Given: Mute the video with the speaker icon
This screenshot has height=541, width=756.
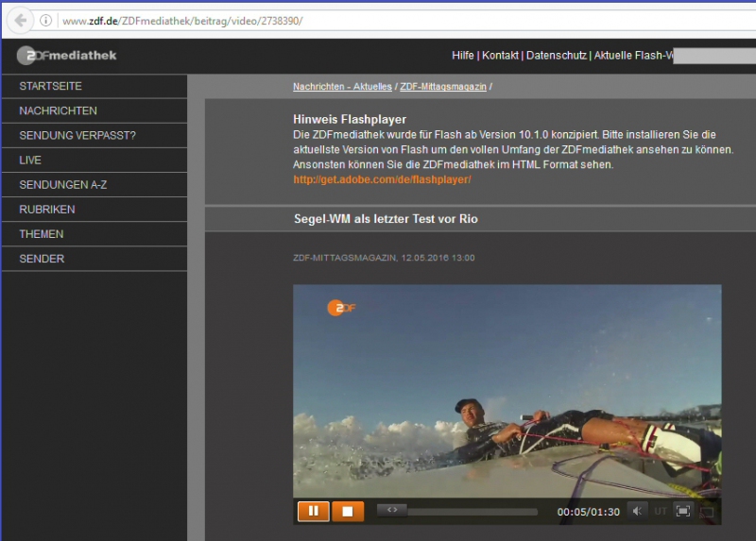Looking at the screenshot, I should coord(637,511).
